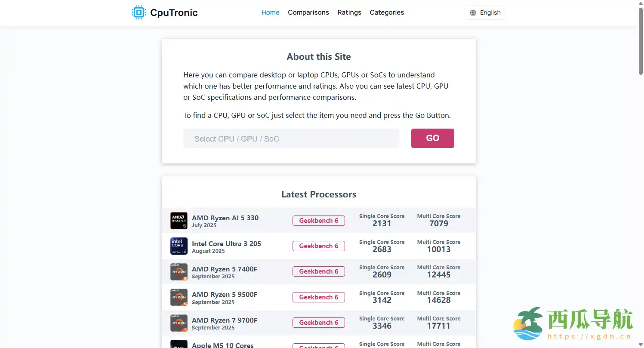The height and width of the screenshot is (348, 644).
Task: Go to the Home menu item
Action: [270, 12]
